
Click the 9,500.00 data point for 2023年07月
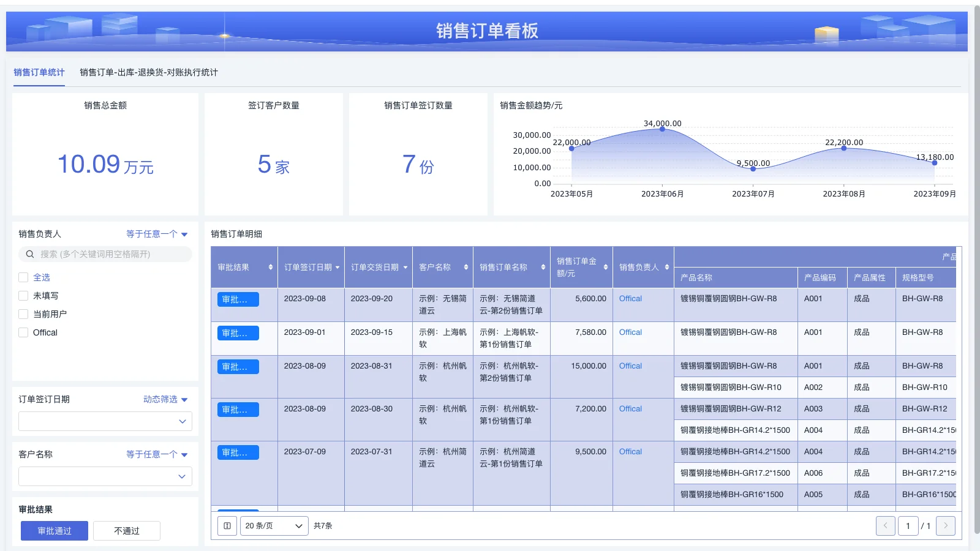[753, 168]
